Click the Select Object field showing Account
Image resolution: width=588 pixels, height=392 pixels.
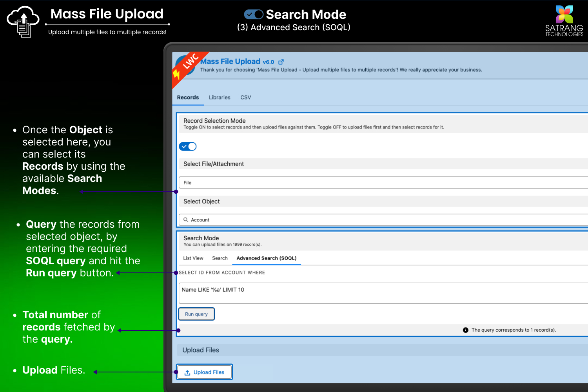click(x=383, y=220)
